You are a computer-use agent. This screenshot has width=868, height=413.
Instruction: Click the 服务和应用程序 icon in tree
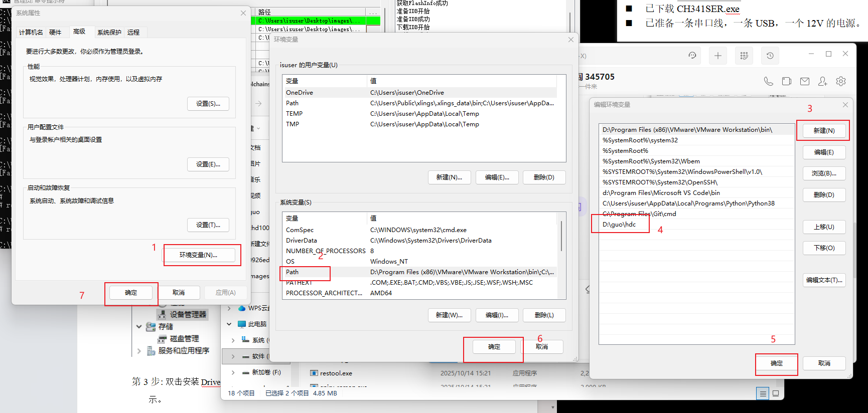[151, 351]
